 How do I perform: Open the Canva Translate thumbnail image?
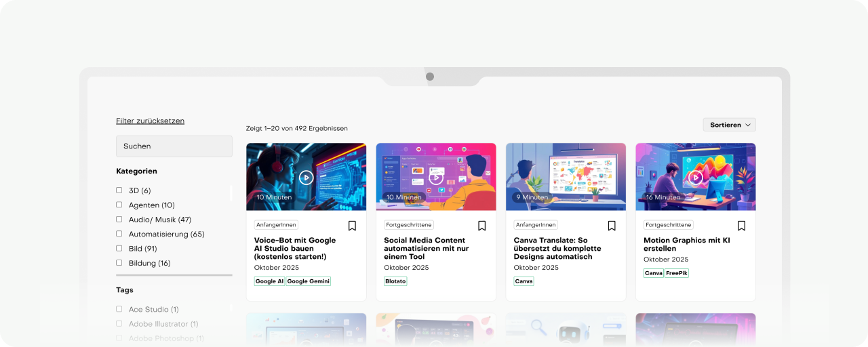566,177
